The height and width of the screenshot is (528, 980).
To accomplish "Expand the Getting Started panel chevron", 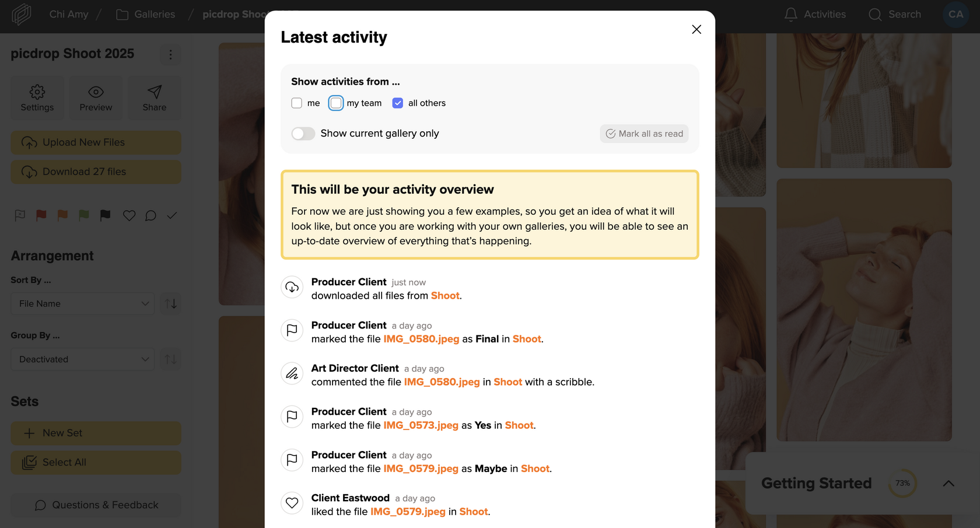I will click(x=949, y=483).
